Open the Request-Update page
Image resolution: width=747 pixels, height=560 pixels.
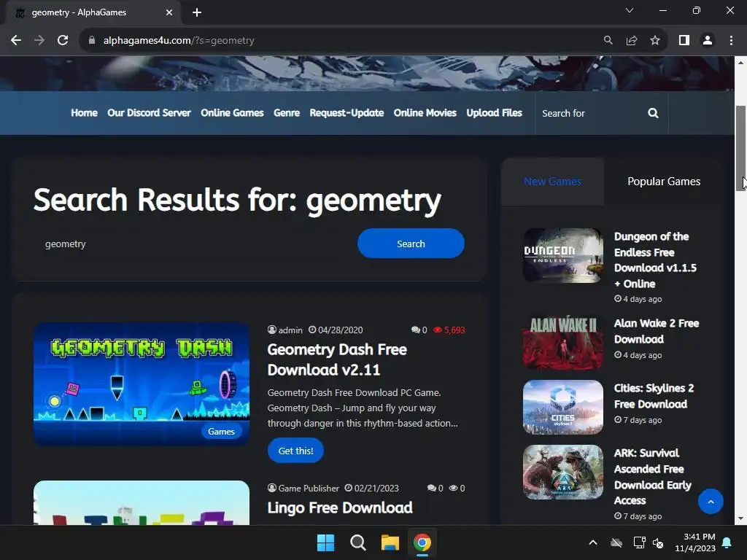[347, 113]
